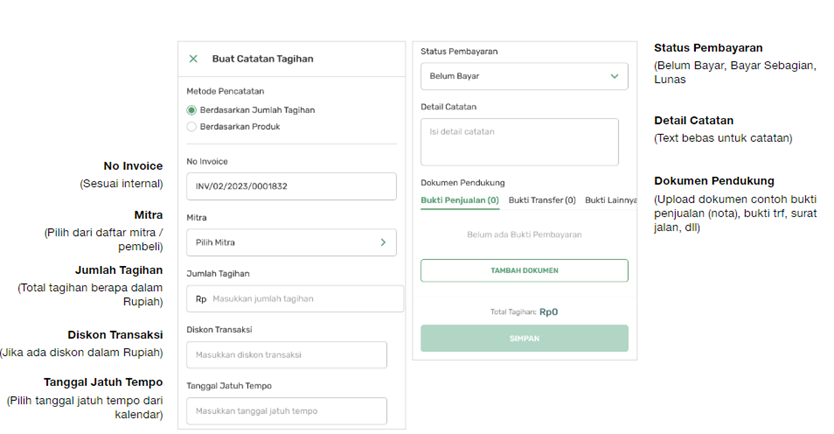The width and height of the screenshot is (834, 434).
Task: Click the Detail Catatan text area
Action: pyautogui.click(x=519, y=141)
